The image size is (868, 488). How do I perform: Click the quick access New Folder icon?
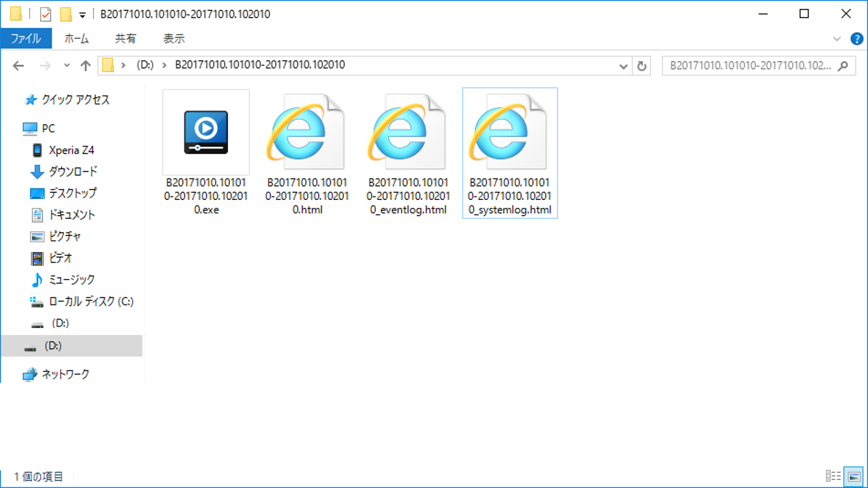pos(66,14)
